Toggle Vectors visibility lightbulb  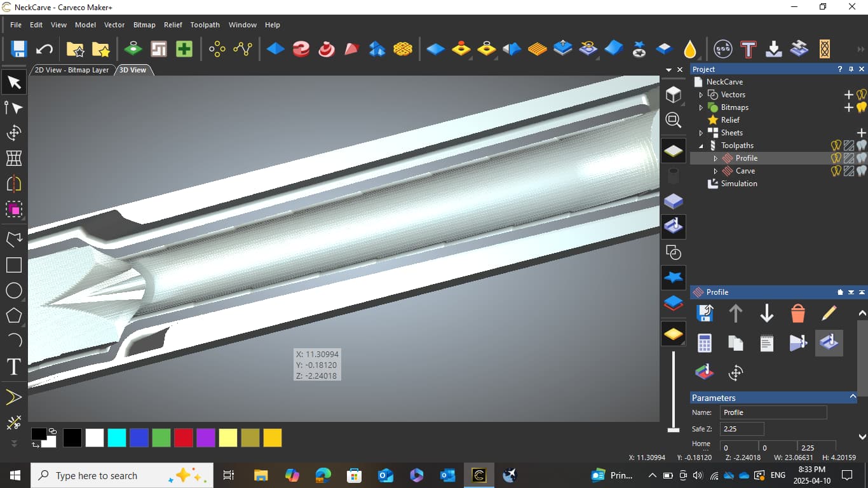[x=862, y=95]
